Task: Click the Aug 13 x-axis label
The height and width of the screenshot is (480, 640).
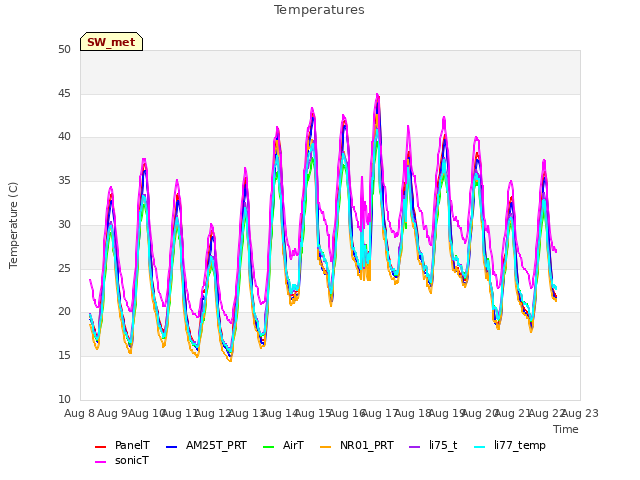Action: click(x=247, y=413)
